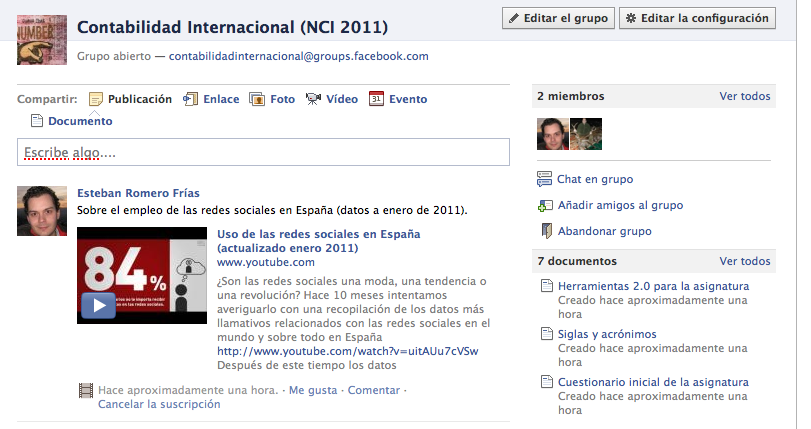Click Cancelar la suscripción link

(x=159, y=404)
